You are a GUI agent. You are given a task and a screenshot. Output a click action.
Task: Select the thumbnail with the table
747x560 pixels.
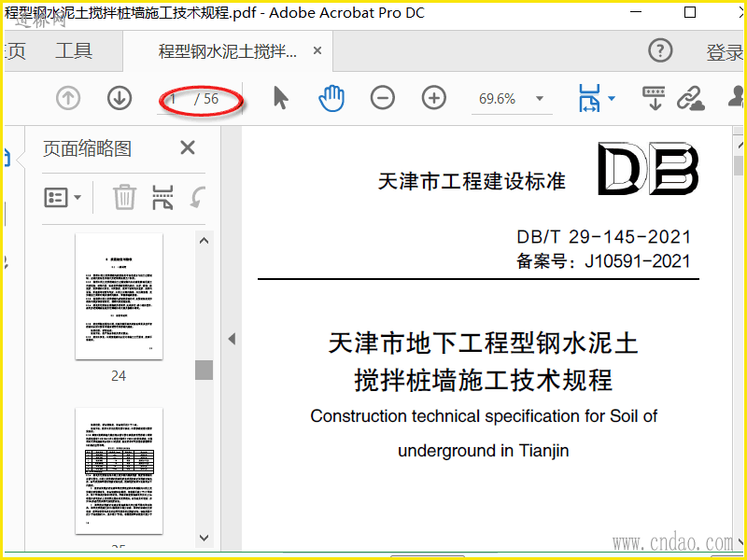click(x=120, y=471)
